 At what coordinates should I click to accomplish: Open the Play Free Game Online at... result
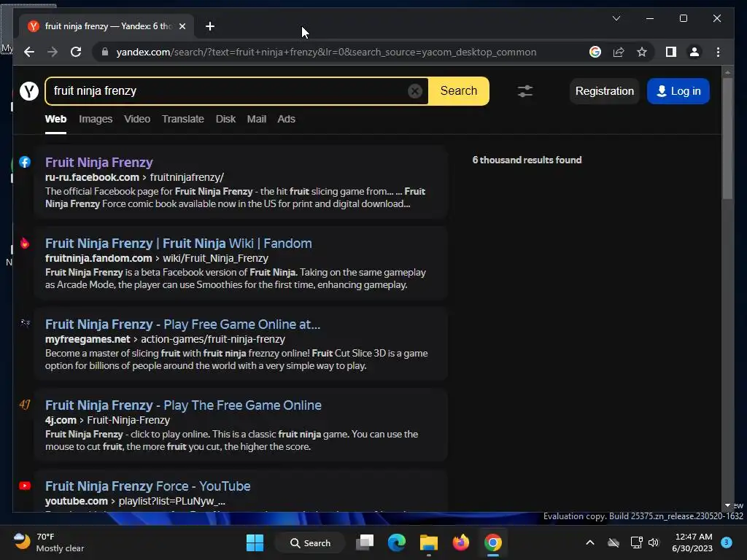click(183, 324)
